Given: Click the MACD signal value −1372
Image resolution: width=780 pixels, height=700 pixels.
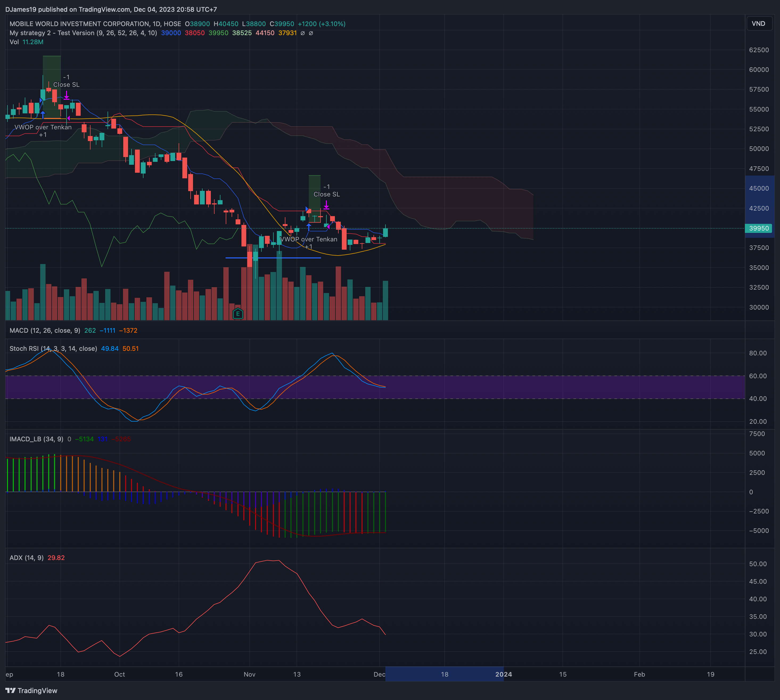Looking at the screenshot, I should pos(128,330).
